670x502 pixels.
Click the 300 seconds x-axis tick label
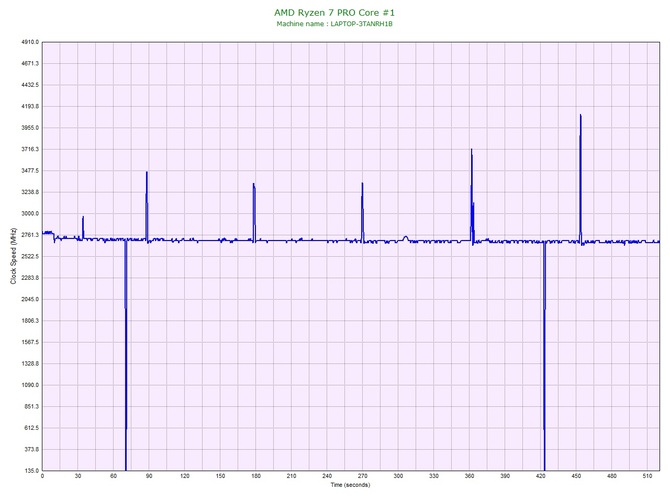(398, 476)
